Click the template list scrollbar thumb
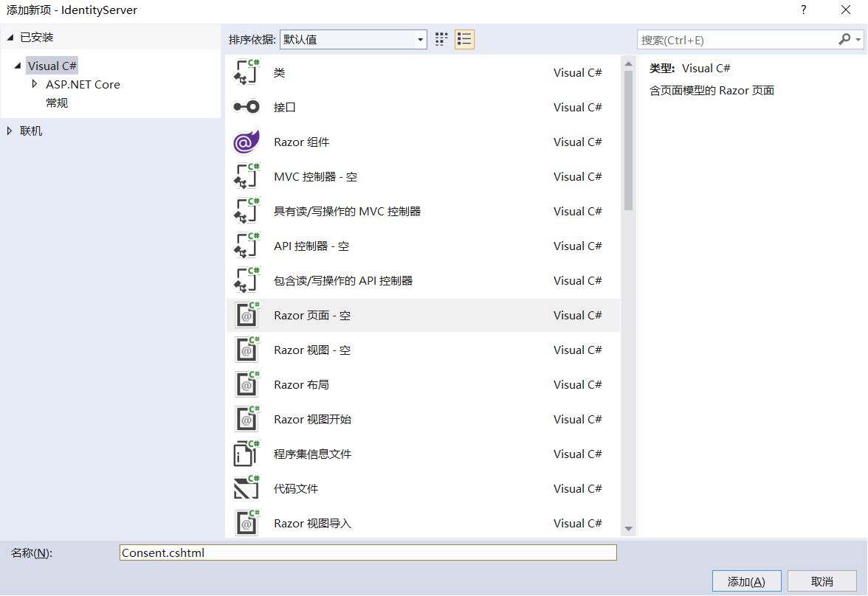Image resolution: width=868 pixels, height=596 pixels. [628, 141]
